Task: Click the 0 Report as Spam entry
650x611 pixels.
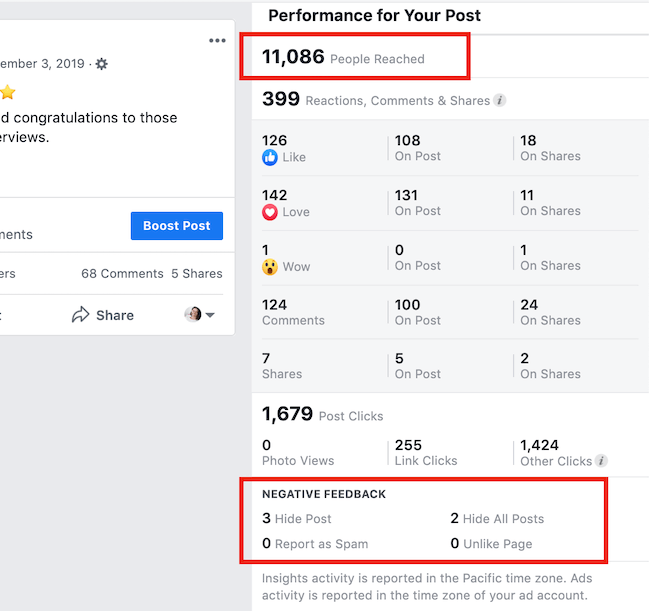Action: 315,544
